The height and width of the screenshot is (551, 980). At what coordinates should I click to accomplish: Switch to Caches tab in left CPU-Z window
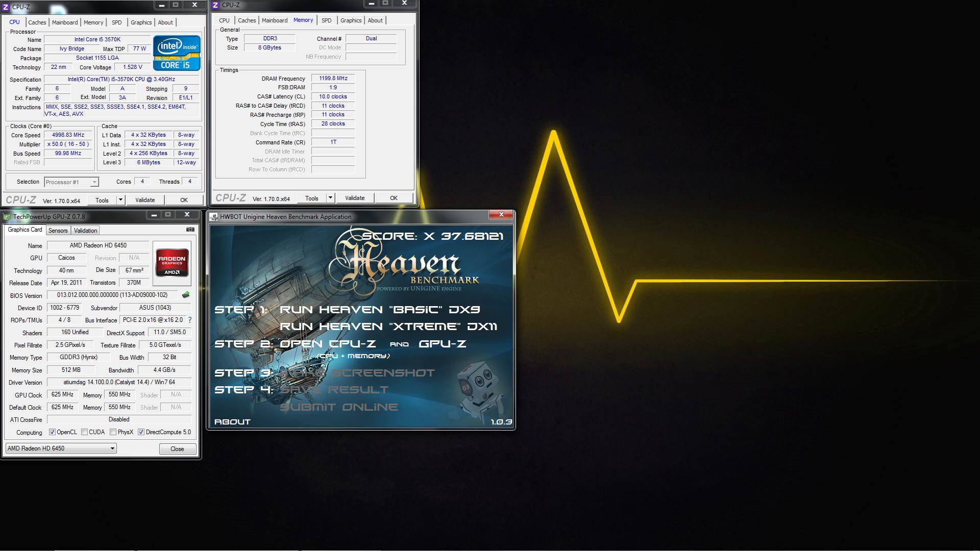37,22
